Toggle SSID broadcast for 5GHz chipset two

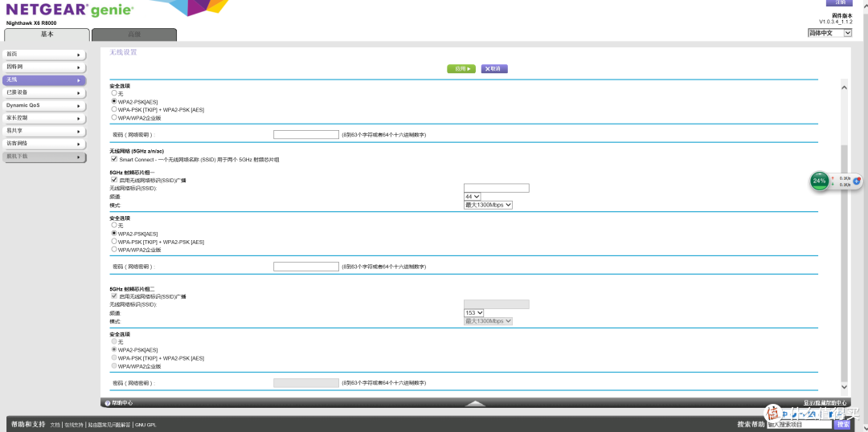pyautogui.click(x=114, y=296)
